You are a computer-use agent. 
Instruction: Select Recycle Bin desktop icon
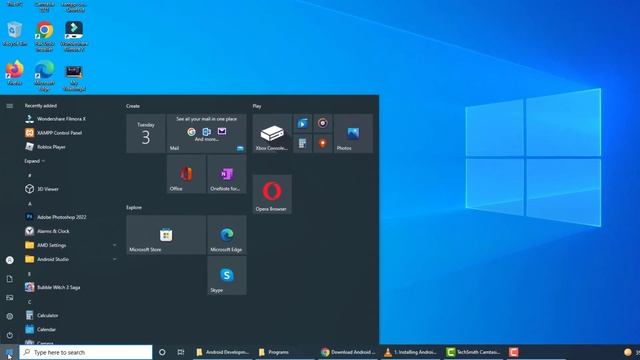click(15, 34)
